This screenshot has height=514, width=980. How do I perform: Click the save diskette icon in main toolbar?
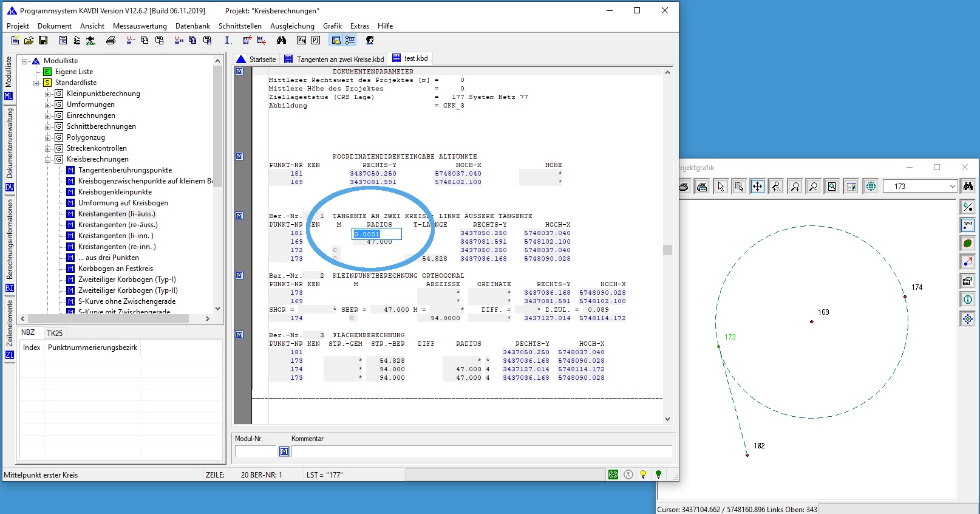(43, 40)
